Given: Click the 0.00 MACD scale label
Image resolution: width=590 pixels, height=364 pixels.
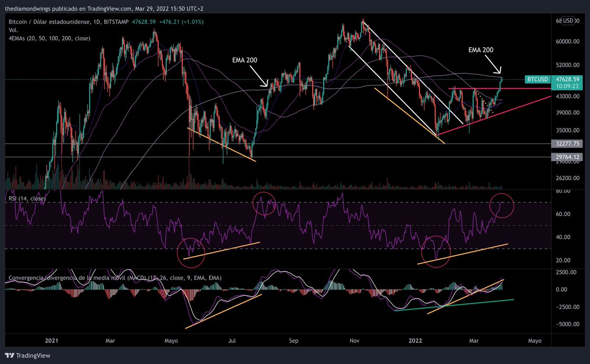Looking at the screenshot, I should pos(560,289).
